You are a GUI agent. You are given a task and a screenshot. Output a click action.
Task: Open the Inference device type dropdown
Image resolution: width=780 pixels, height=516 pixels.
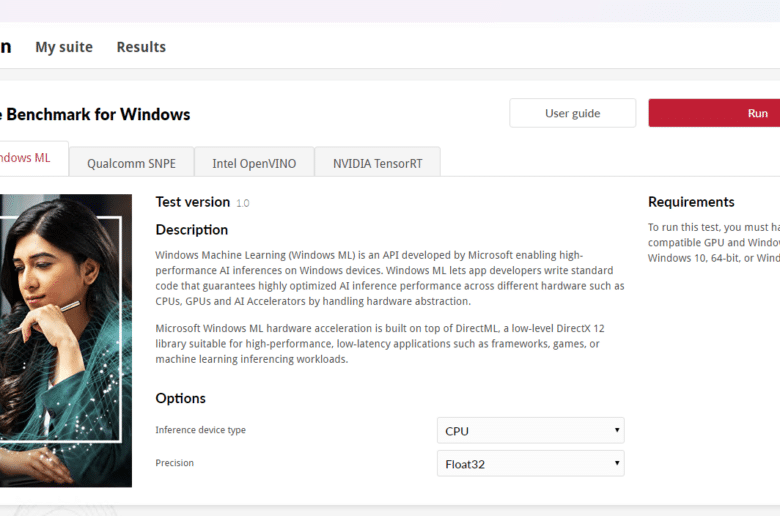[530, 430]
